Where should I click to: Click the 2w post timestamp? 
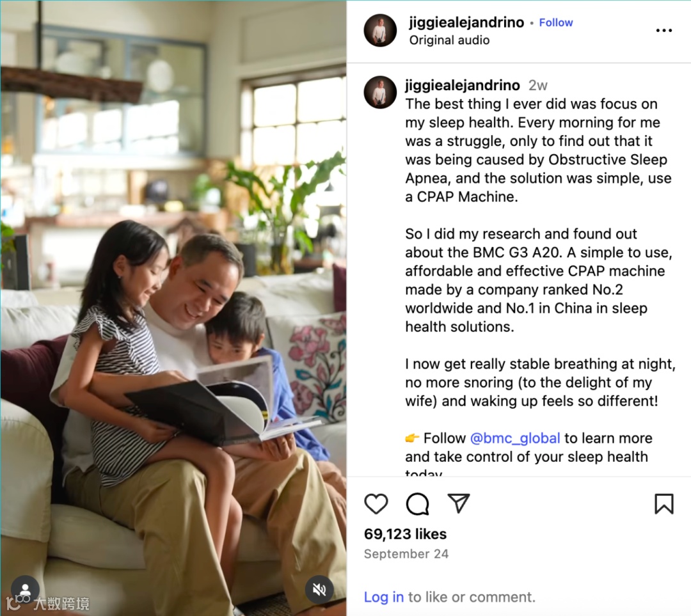point(537,86)
